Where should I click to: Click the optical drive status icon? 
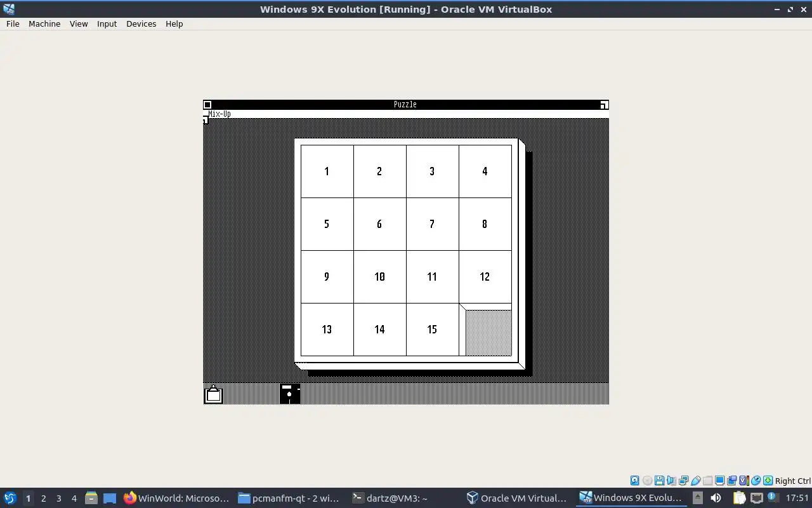[647, 481]
